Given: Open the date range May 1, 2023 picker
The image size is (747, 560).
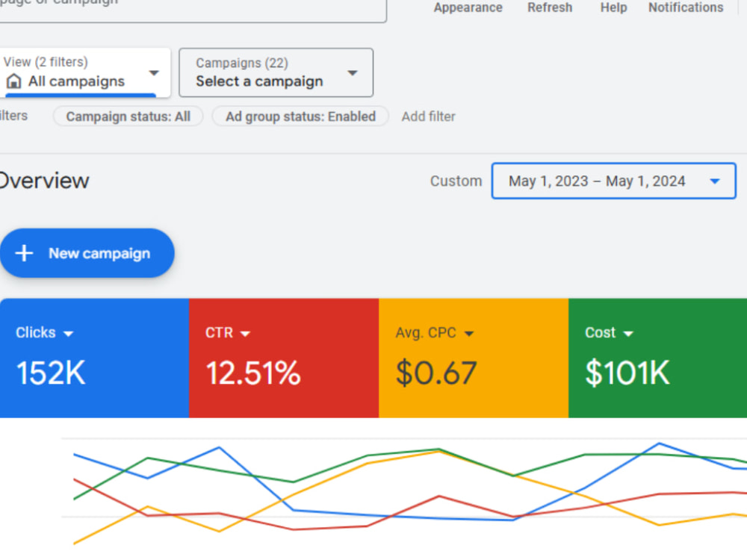Looking at the screenshot, I should pos(613,181).
